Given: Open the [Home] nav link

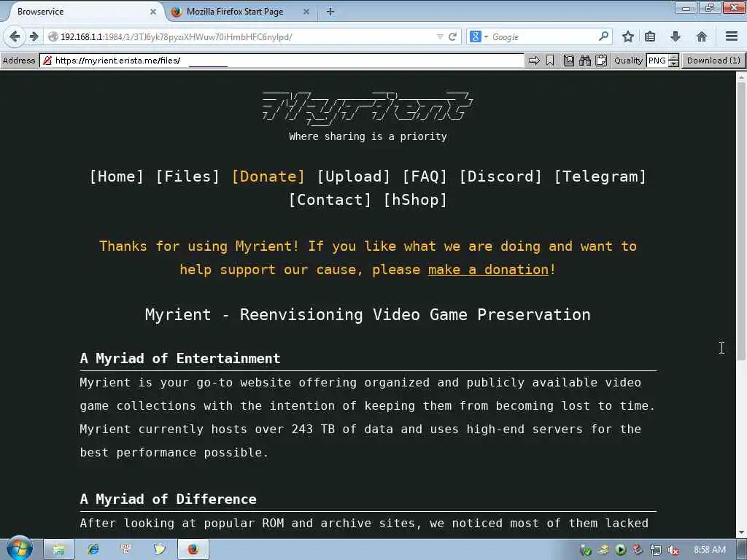Looking at the screenshot, I should coord(117,176).
